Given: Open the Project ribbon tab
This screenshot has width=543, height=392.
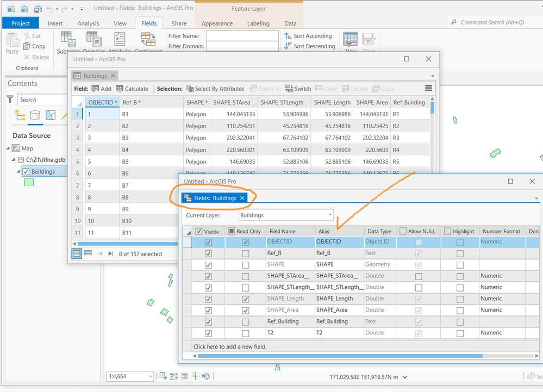Looking at the screenshot, I should tap(21, 23).
